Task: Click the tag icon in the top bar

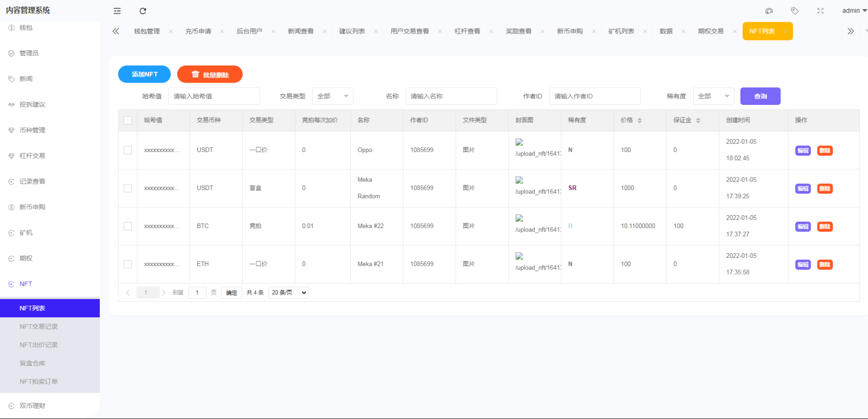Action: click(795, 11)
